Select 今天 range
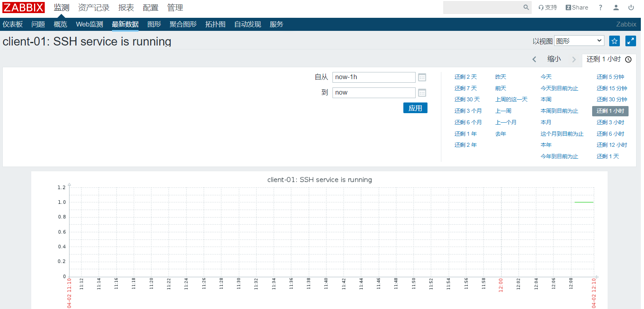Image resolution: width=644 pixels, height=309 pixels. [x=546, y=77]
